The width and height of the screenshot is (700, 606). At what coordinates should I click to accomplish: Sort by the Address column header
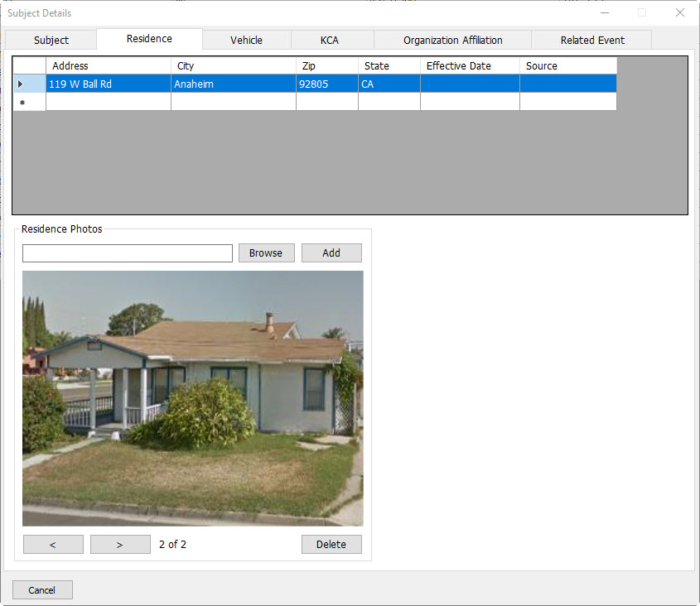pyautogui.click(x=108, y=65)
